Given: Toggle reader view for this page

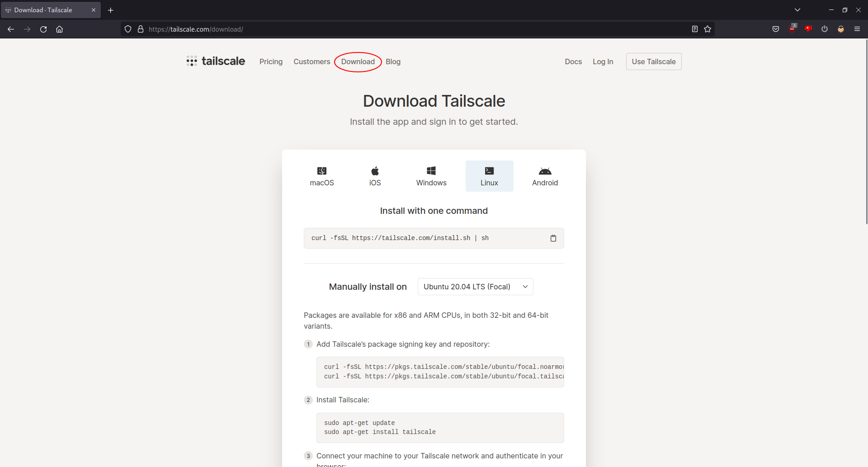Looking at the screenshot, I should coord(695,29).
